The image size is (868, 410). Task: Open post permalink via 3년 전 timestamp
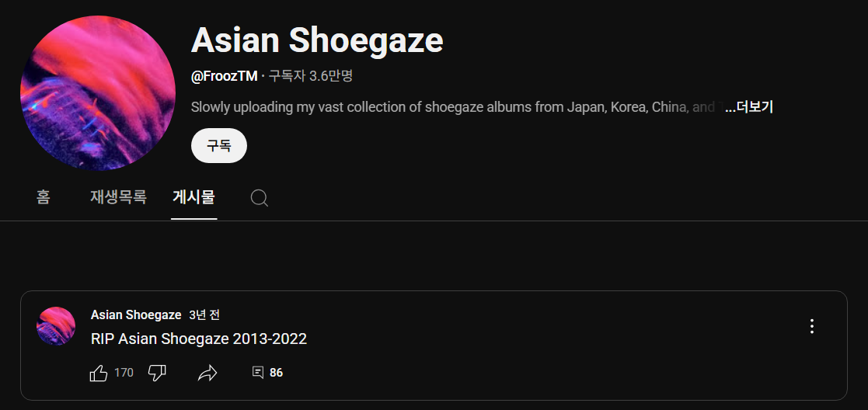click(x=204, y=314)
